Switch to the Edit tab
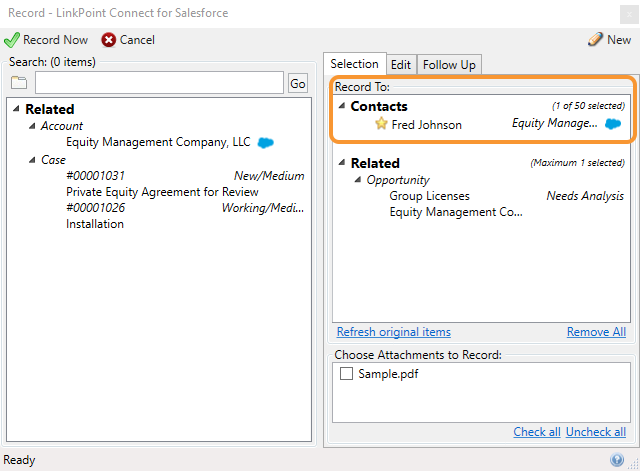 [401, 64]
